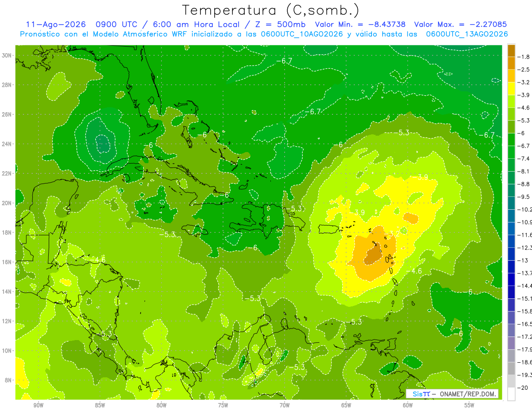
Task: Click the '65W' longitude axis label
Action: point(346,405)
